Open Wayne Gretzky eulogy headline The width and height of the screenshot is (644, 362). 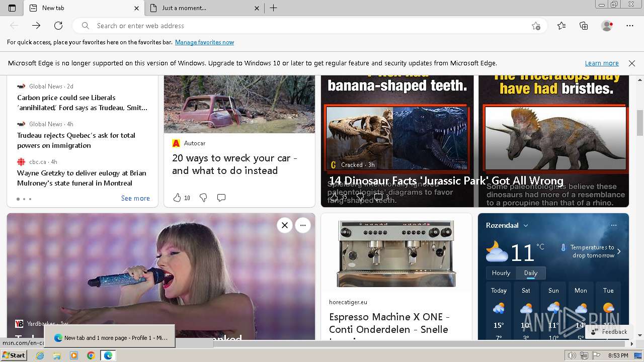coord(82,178)
